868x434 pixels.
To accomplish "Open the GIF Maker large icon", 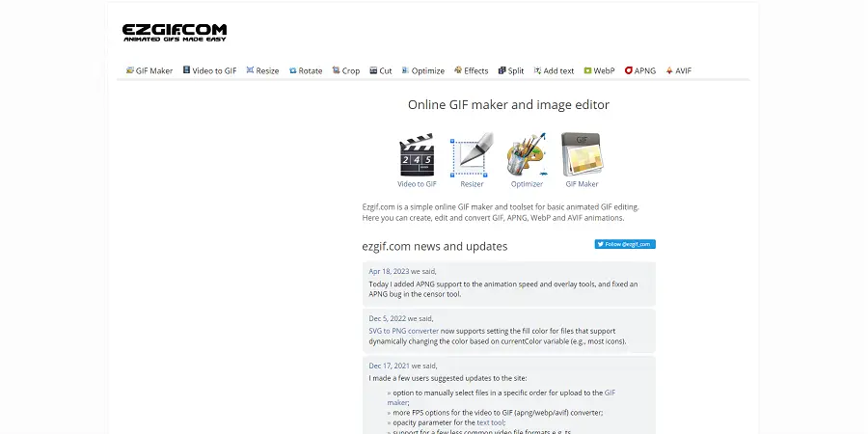I will point(582,155).
